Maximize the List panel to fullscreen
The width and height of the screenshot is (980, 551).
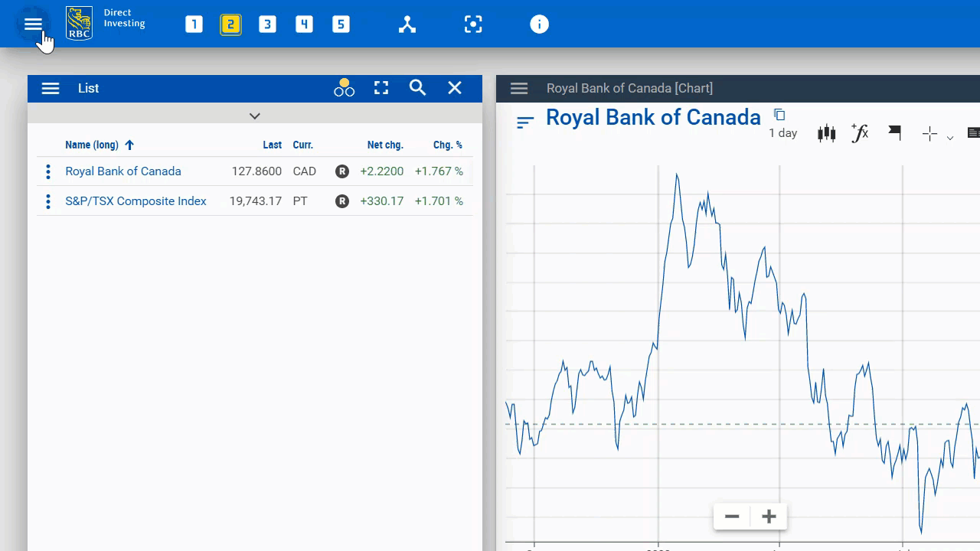(x=381, y=88)
